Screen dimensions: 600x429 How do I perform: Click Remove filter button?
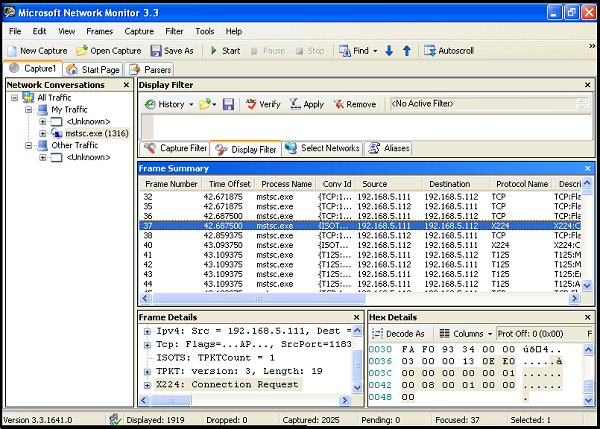click(x=355, y=104)
